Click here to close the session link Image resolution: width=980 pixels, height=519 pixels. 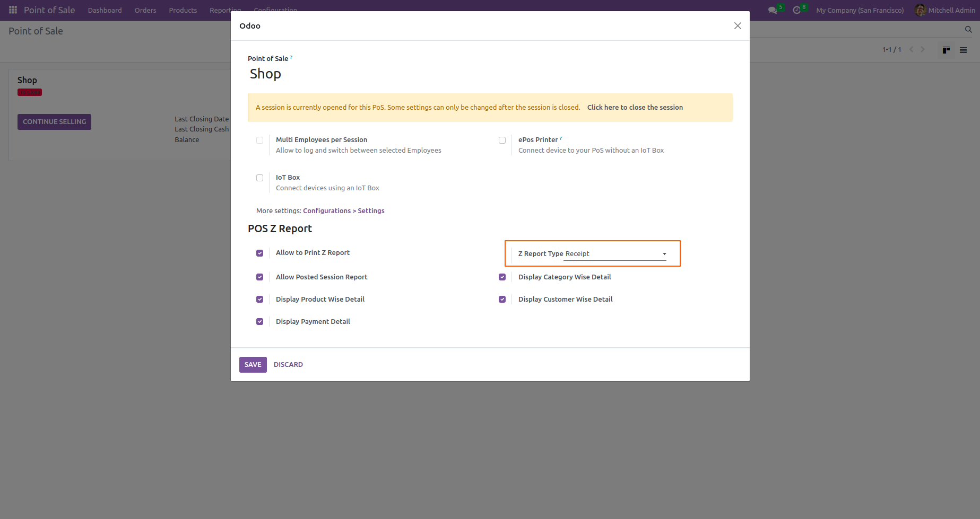tap(635, 108)
